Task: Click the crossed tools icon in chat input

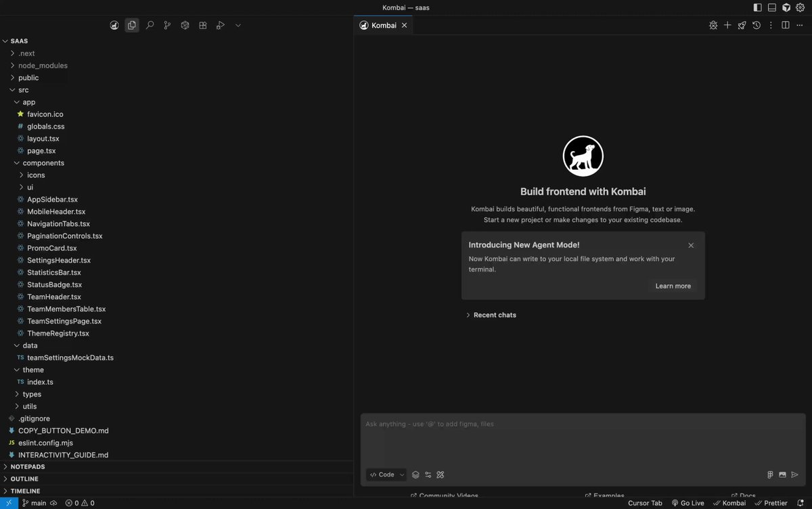Action: pos(441,474)
